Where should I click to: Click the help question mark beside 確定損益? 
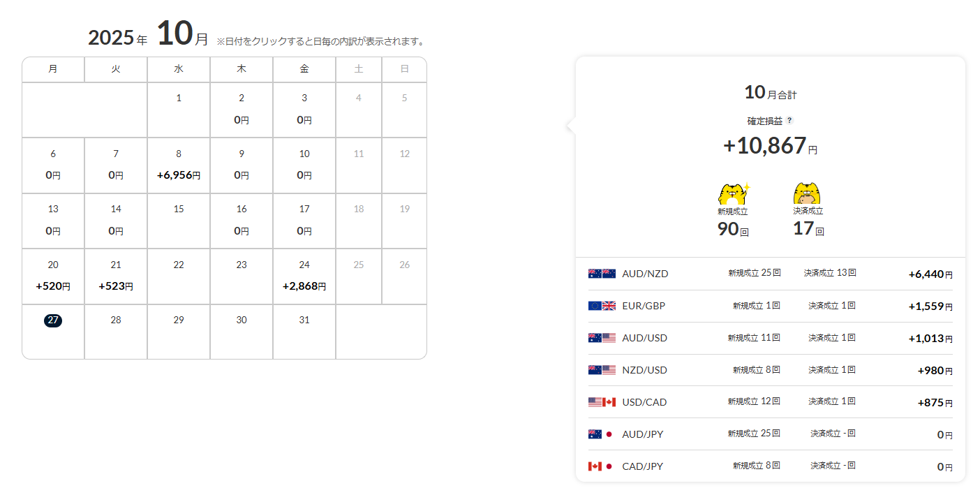pos(789,121)
